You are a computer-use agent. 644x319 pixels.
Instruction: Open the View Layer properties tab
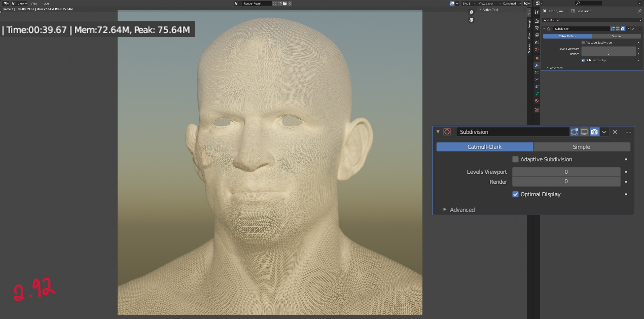pyautogui.click(x=536, y=35)
